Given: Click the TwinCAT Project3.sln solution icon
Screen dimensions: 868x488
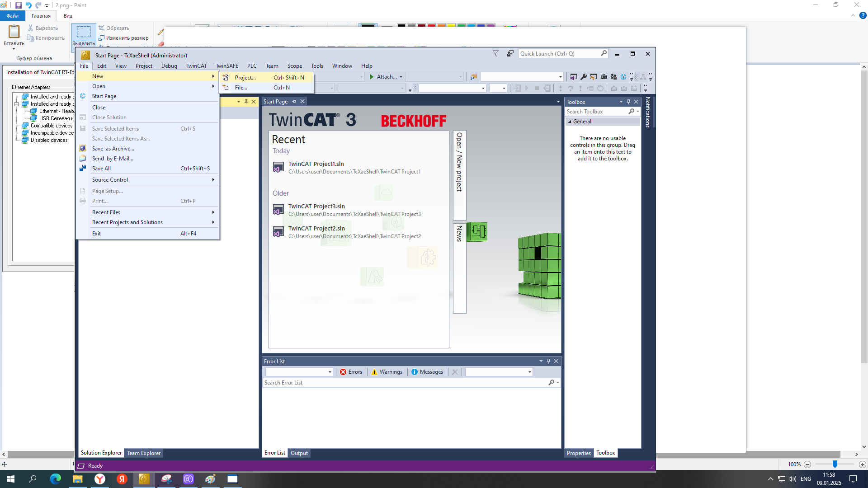Looking at the screenshot, I should pos(278,210).
